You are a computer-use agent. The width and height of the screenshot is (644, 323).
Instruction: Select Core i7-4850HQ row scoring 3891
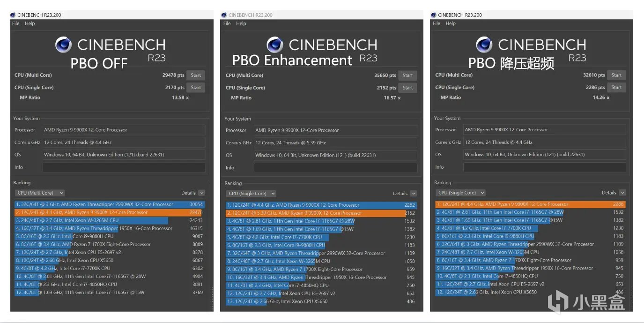tap(110, 284)
